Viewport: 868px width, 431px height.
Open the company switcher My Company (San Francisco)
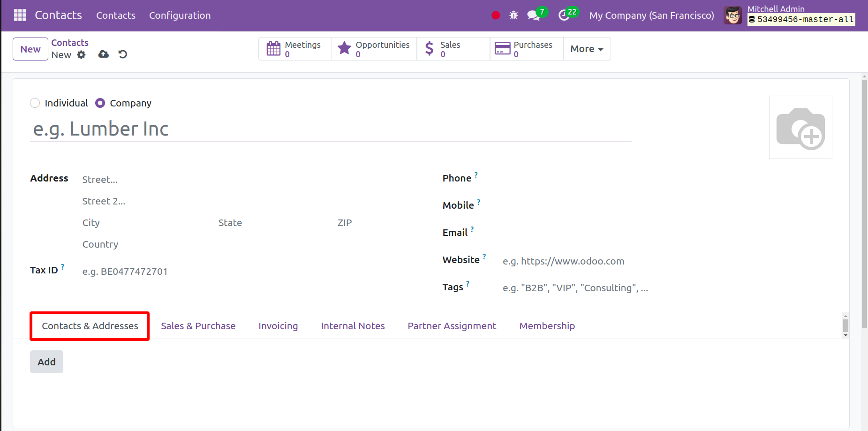coord(651,15)
